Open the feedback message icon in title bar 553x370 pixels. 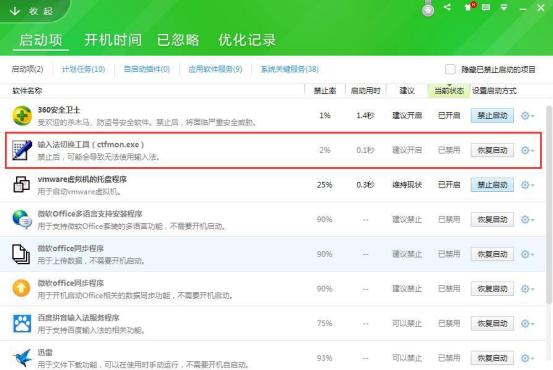point(486,7)
